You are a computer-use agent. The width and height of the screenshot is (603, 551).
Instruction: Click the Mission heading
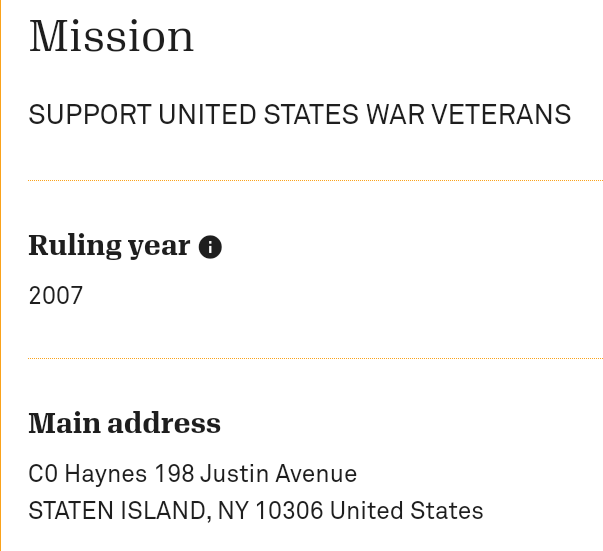(x=111, y=37)
